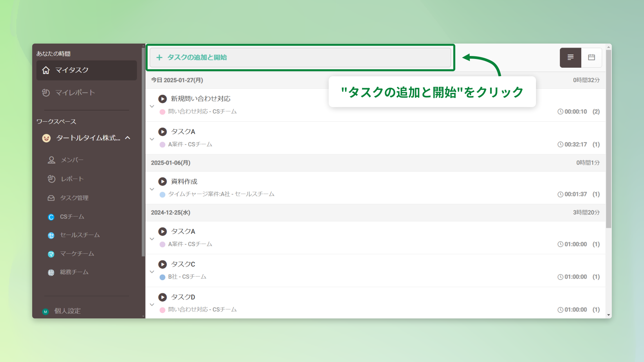Screen dimensions: 644x362
Task: Expand details of タスクD entry
Action: [152, 305]
